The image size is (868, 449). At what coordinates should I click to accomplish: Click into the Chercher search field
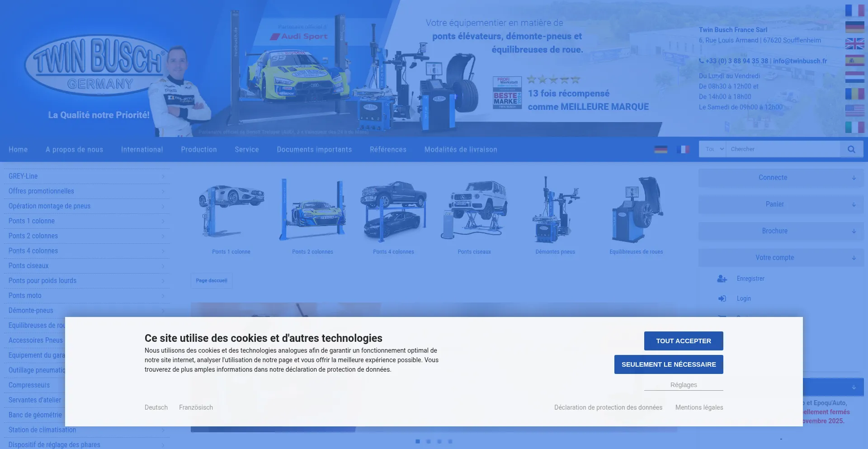tap(782, 149)
